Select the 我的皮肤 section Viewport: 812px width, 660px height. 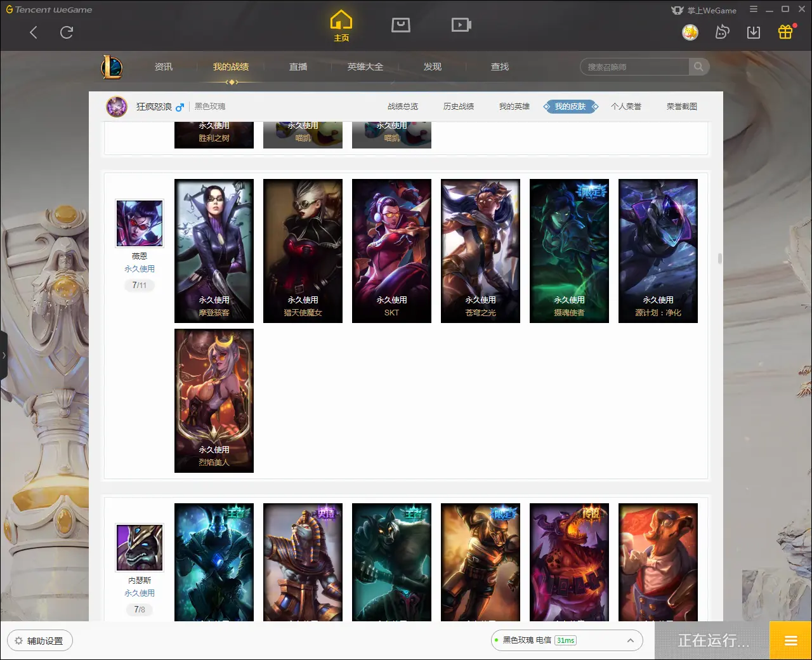pyautogui.click(x=570, y=107)
